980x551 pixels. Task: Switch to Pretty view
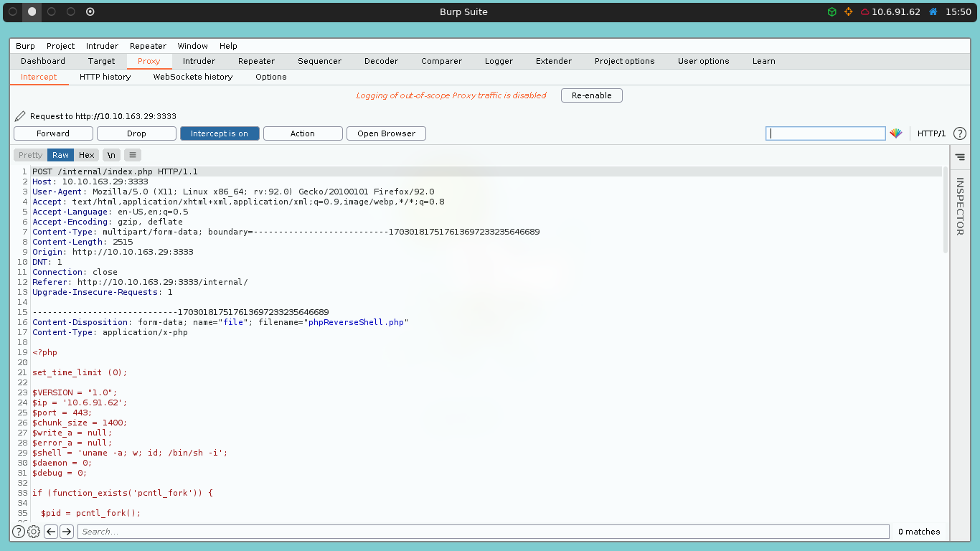[x=31, y=155]
